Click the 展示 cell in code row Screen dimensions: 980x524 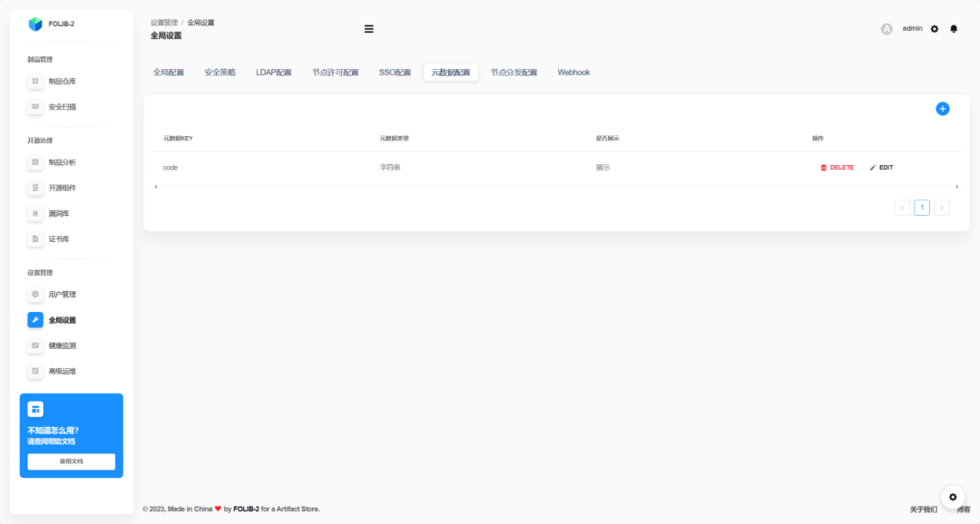coord(603,168)
